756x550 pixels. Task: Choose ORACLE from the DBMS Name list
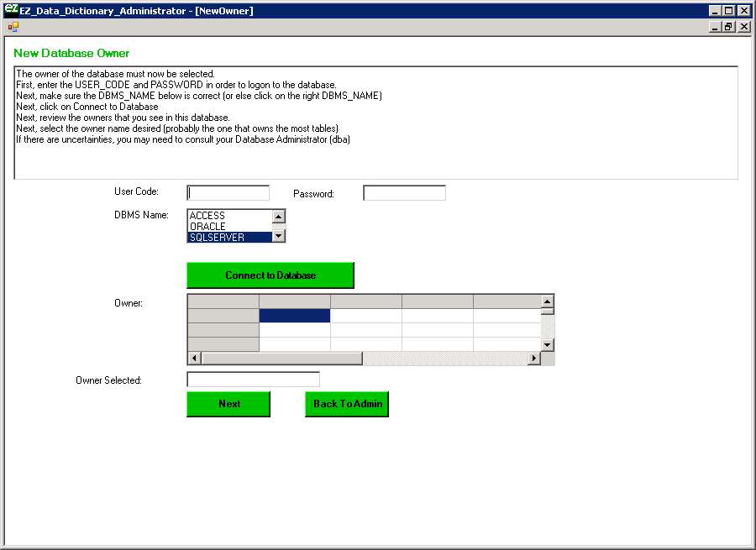coord(228,227)
